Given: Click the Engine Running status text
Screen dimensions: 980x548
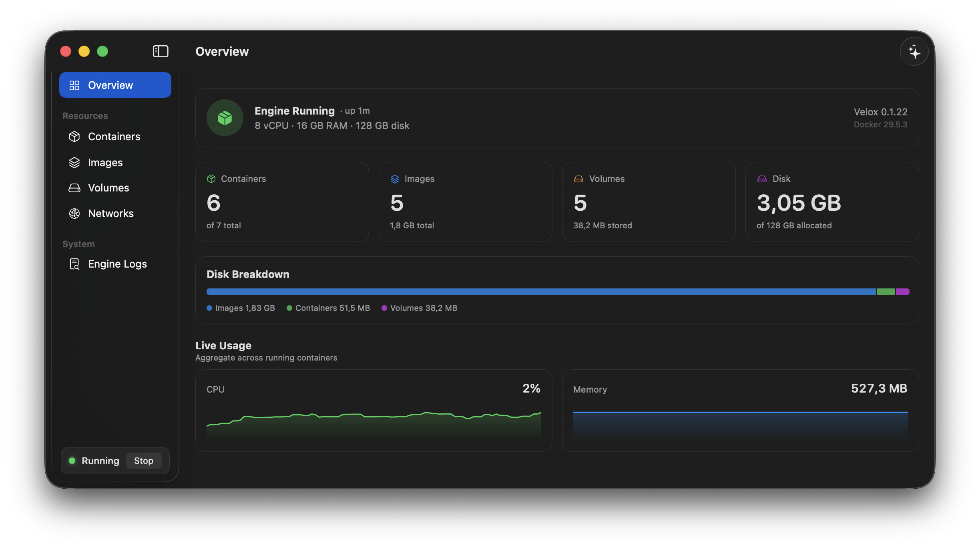Looking at the screenshot, I should tap(295, 111).
